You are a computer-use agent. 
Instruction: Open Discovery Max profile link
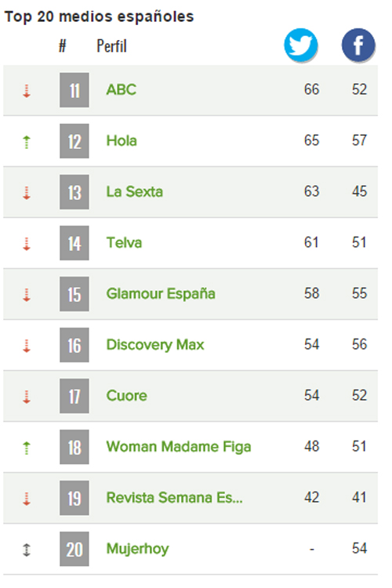click(x=155, y=345)
